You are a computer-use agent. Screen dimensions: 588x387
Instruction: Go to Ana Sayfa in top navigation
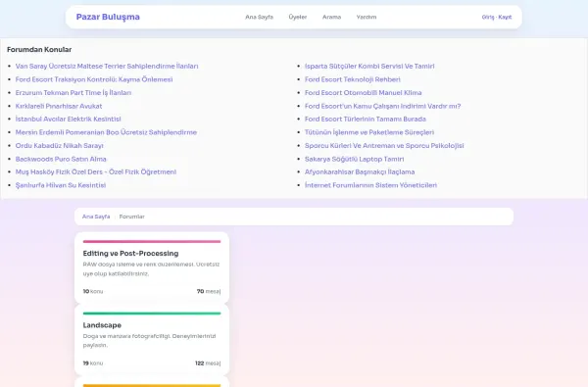pos(259,17)
